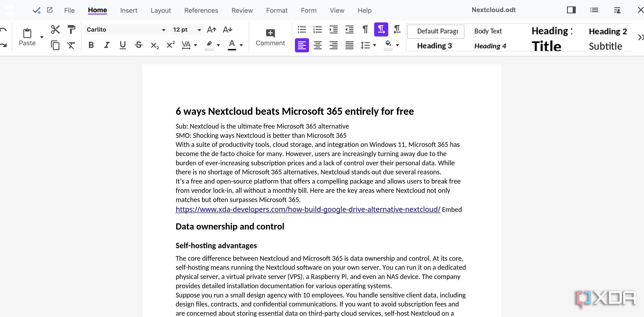
Task: Expand line spacing dropdown arrow
Action: [x=375, y=45]
